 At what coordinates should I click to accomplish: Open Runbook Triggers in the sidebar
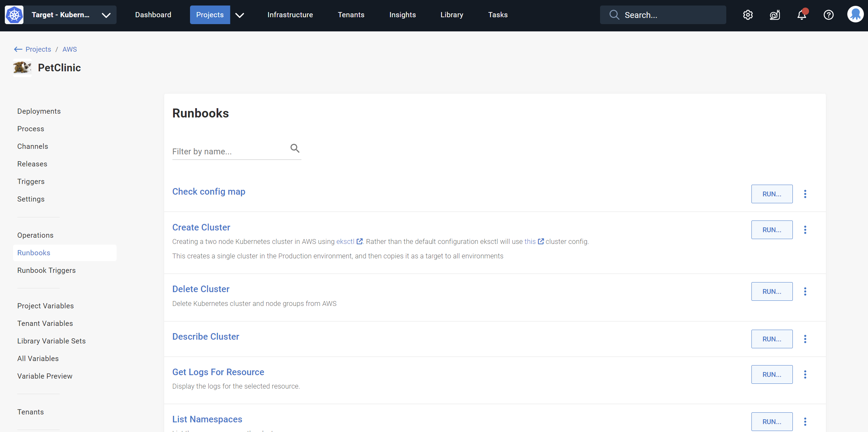[47, 270]
